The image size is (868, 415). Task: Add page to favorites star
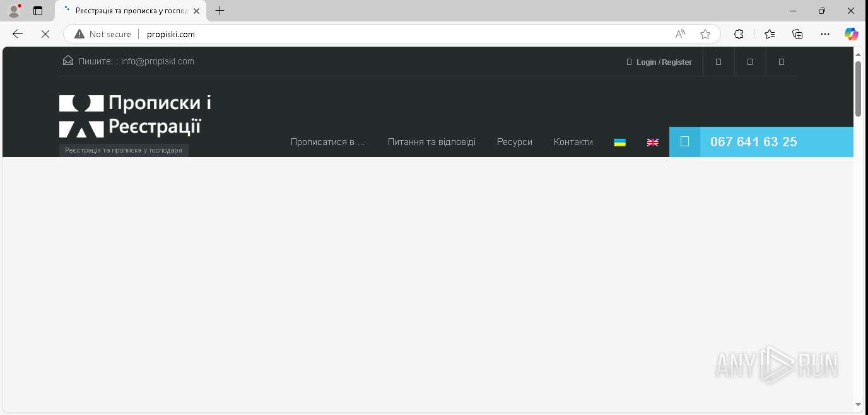pos(705,34)
